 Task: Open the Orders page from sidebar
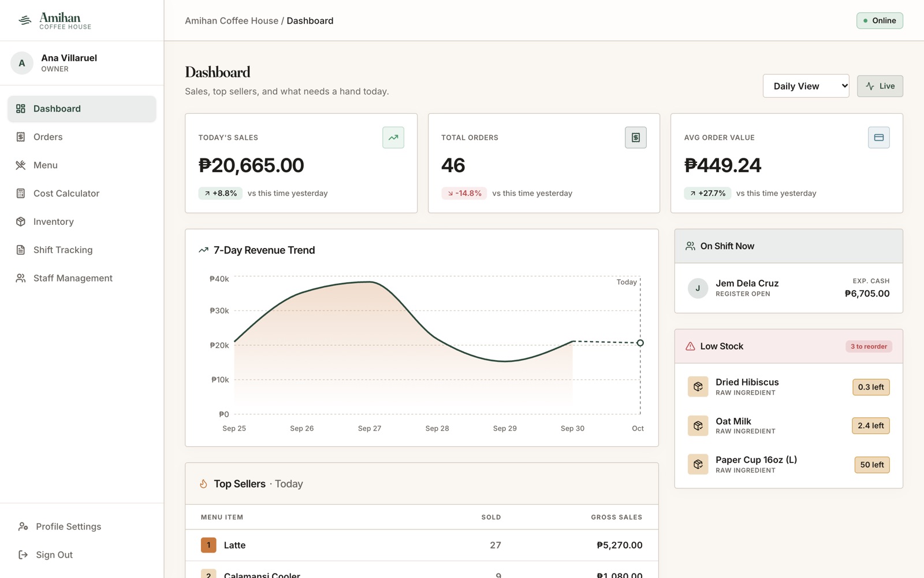click(x=82, y=137)
